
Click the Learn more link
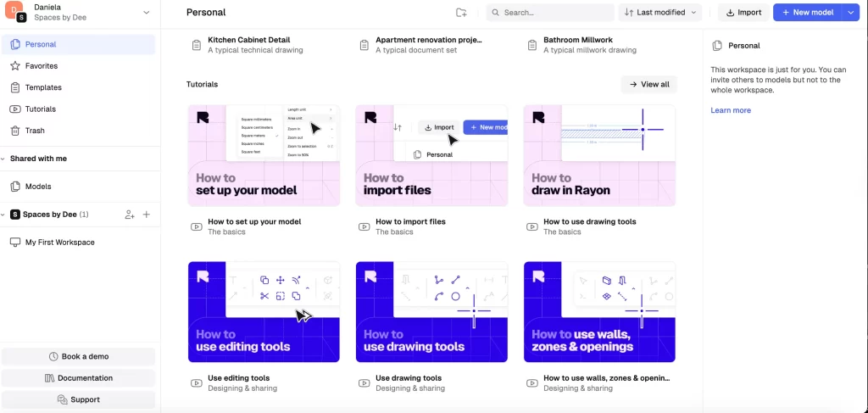click(730, 110)
